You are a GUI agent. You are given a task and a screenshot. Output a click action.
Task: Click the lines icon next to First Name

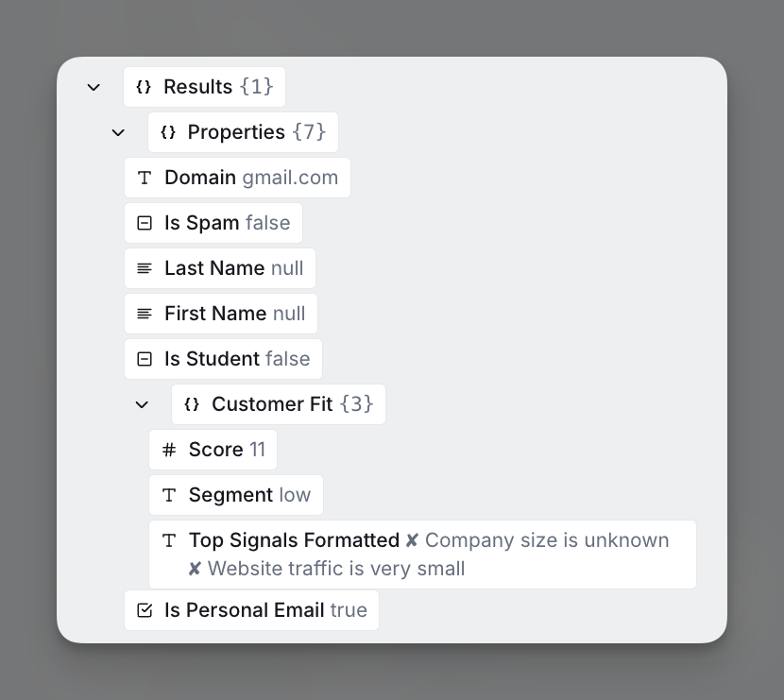(145, 314)
